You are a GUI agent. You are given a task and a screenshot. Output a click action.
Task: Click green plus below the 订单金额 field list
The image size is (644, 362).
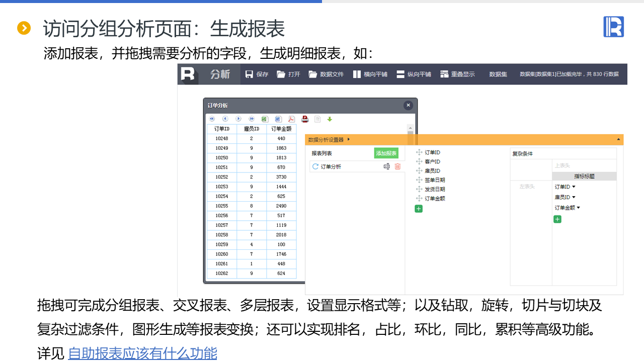pyautogui.click(x=419, y=209)
